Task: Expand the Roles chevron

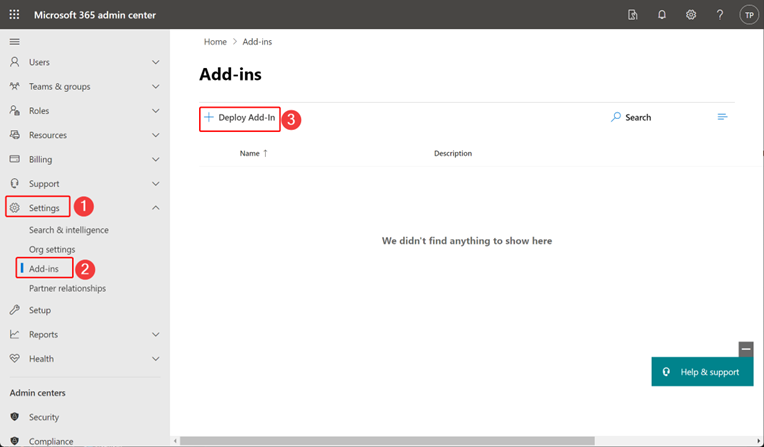Action: [155, 111]
